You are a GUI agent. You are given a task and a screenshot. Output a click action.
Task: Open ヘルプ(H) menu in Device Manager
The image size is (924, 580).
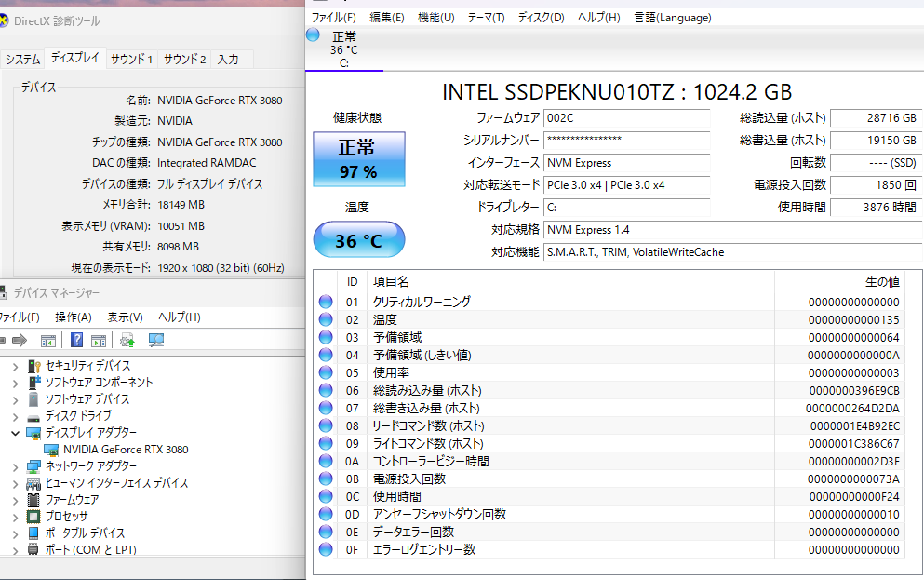[180, 317]
